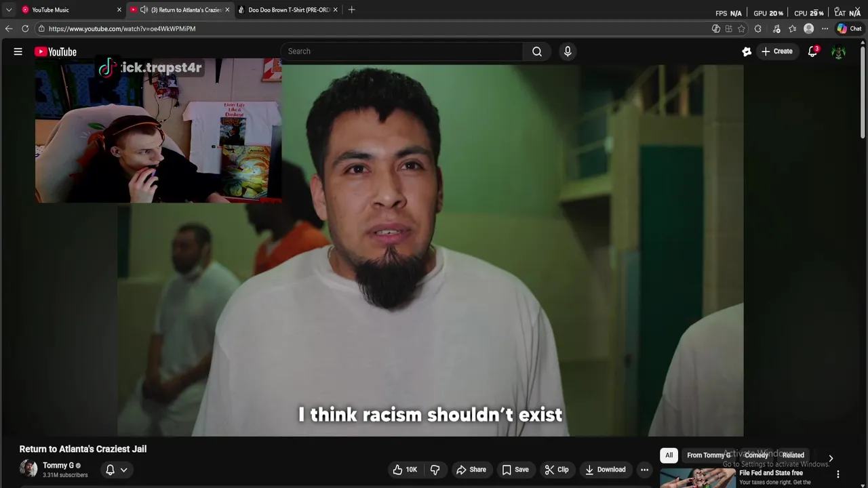Viewport: 868px width, 488px height.
Task: Focus the YouTube search field
Action: point(401,52)
